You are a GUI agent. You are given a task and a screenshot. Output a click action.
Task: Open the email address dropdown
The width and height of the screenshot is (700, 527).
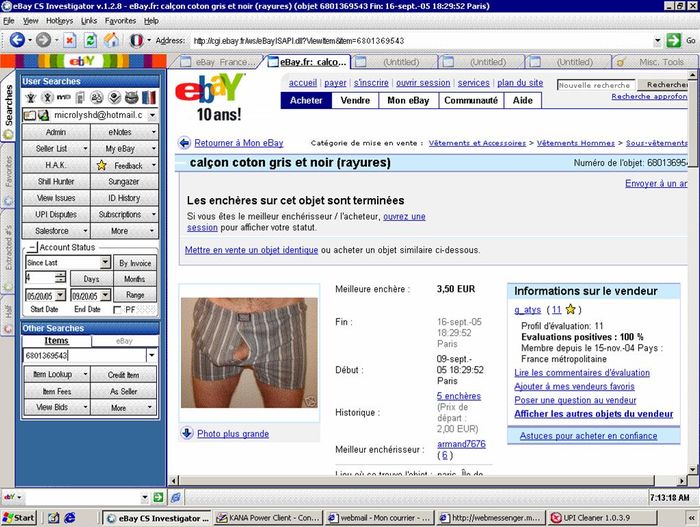point(152,115)
